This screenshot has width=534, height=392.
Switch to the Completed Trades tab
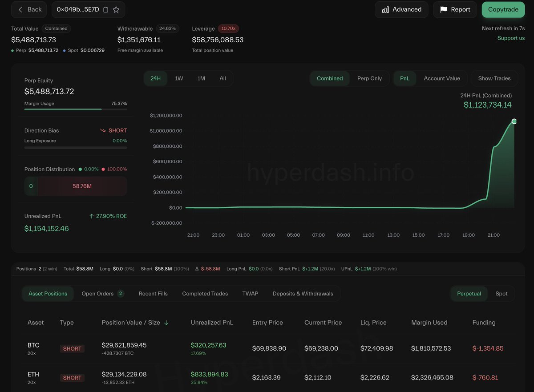coord(205,294)
